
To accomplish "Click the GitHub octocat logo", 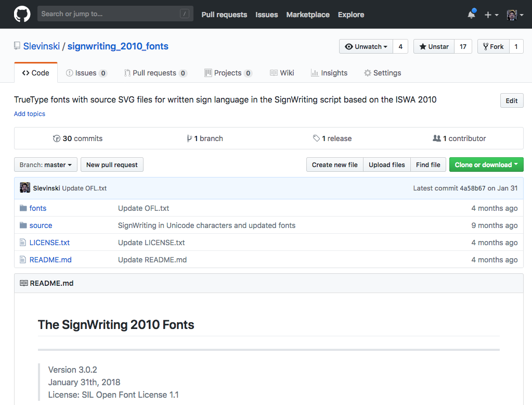I will (x=22, y=14).
